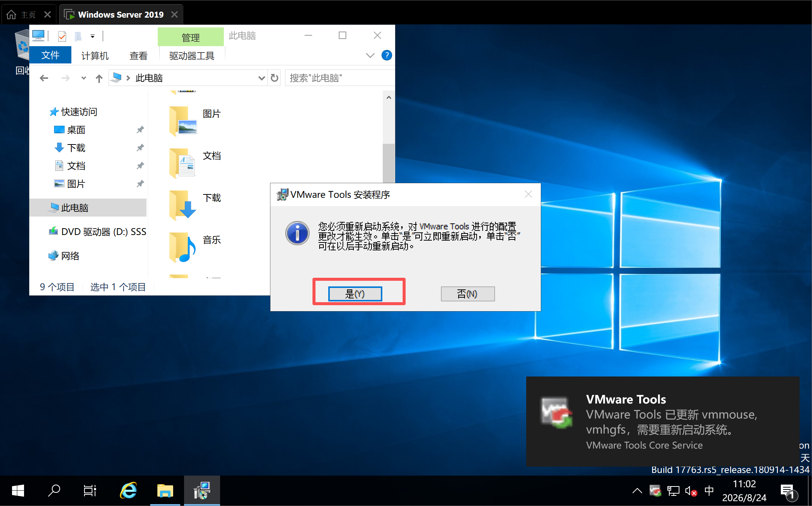The image size is (812, 506).
Task: Focus the 搜索"此电脑" search box
Action: (x=340, y=78)
